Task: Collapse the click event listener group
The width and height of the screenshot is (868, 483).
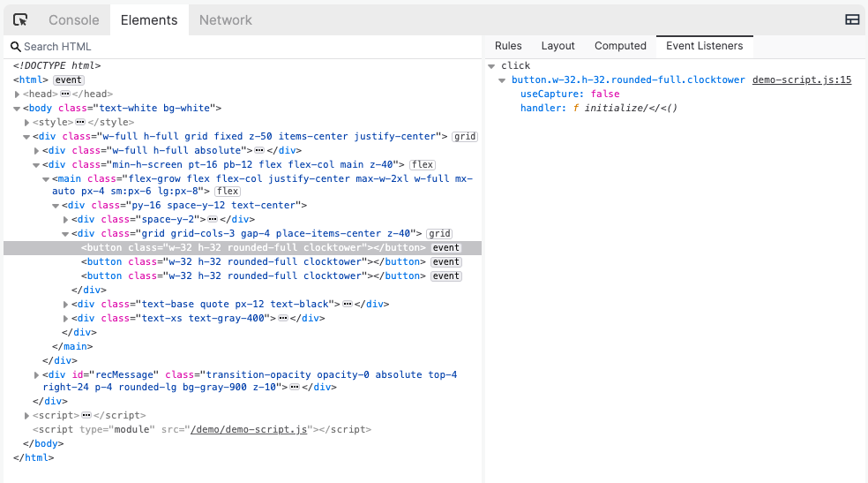Action: (491, 66)
